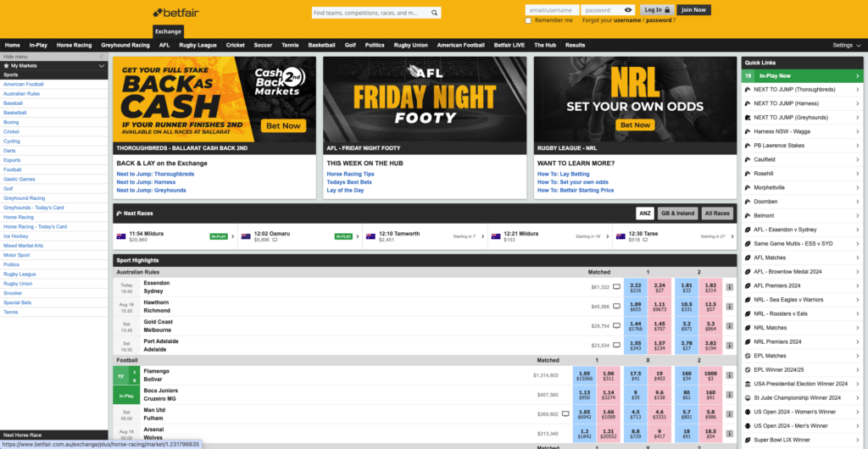Open the Horse Racing nav tab
868x449 pixels.
pyautogui.click(x=74, y=45)
